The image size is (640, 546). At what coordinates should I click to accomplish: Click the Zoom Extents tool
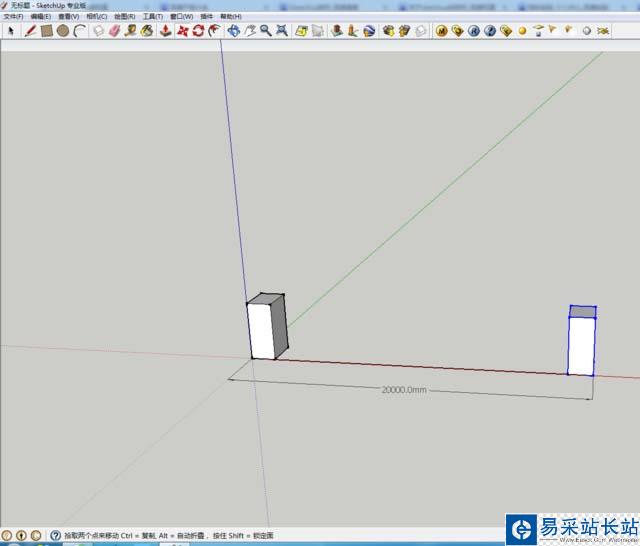pyautogui.click(x=283, y=30)
